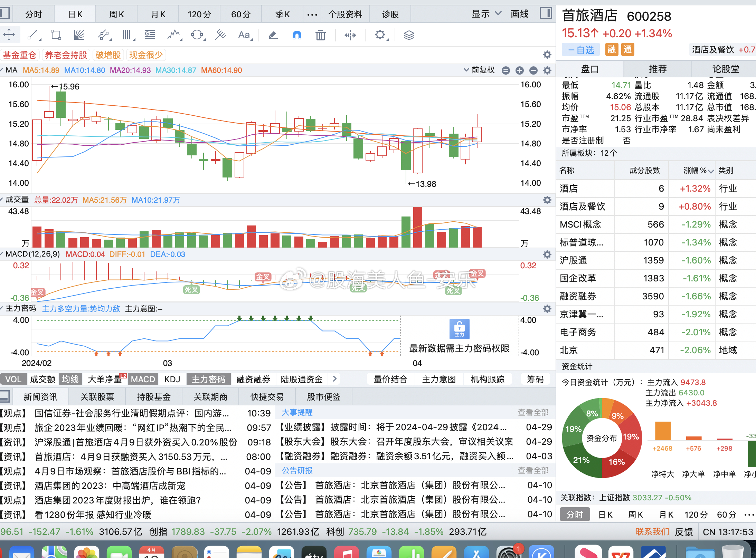This screenshot has width=756, height=558.
Task: Open 主力密码 panel settings gear
Action: [547, 309]
